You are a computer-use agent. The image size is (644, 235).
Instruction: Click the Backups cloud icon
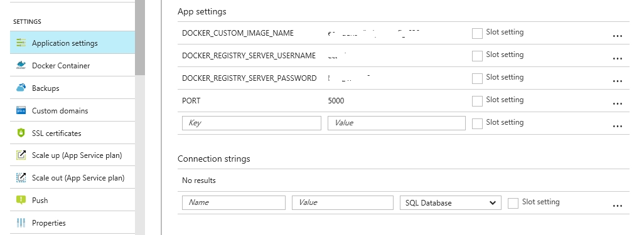click(21, 88)
